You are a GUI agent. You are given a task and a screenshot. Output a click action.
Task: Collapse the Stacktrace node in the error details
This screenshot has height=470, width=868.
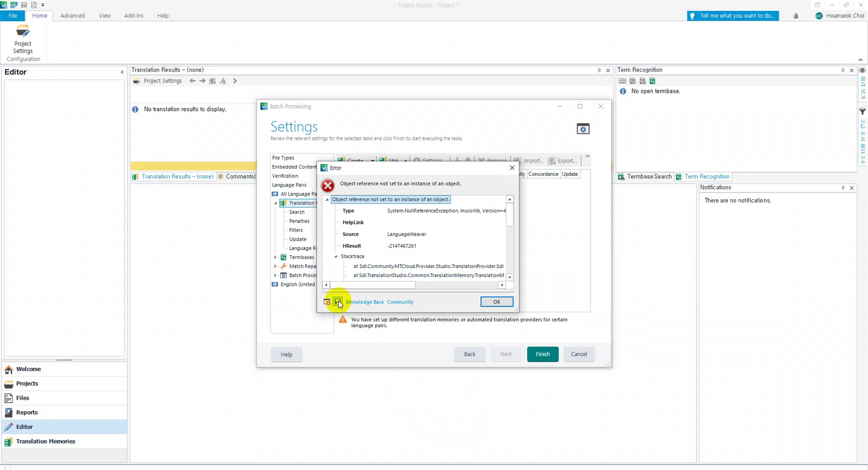click(x=335, y=256)
